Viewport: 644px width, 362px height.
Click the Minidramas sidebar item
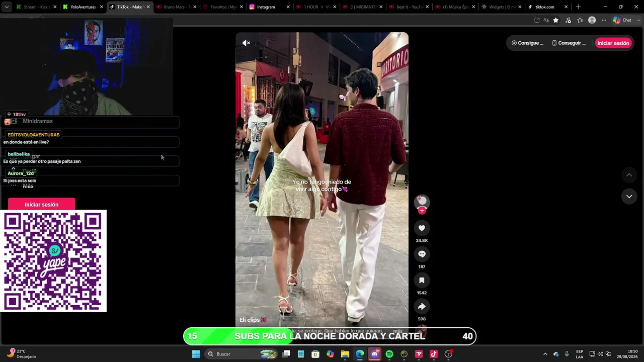coord(38,121)
